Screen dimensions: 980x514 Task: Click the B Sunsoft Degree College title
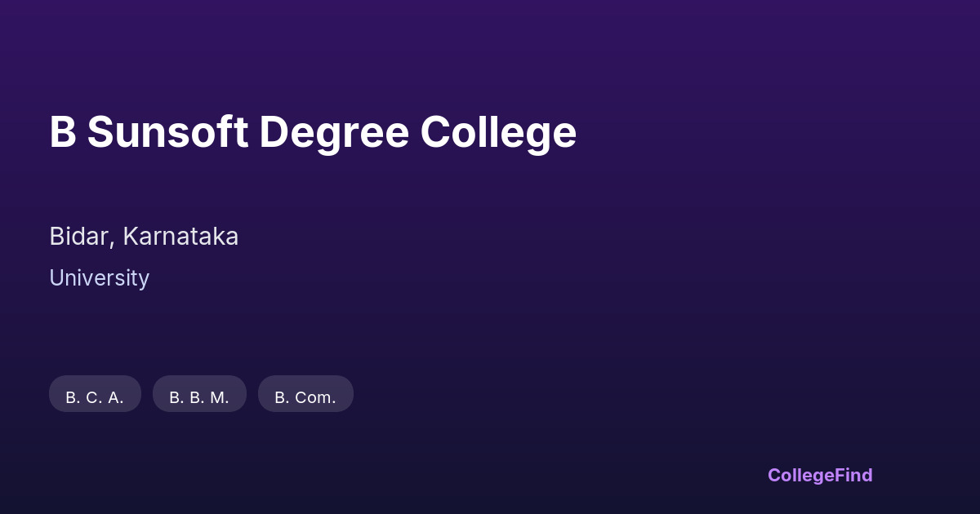click(x=313, y=132)
